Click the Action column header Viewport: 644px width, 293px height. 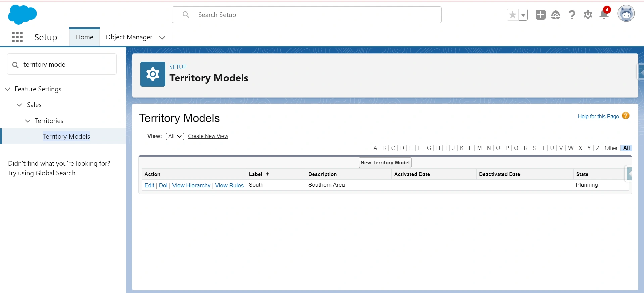pyautogui.click(x=152, y=174)
